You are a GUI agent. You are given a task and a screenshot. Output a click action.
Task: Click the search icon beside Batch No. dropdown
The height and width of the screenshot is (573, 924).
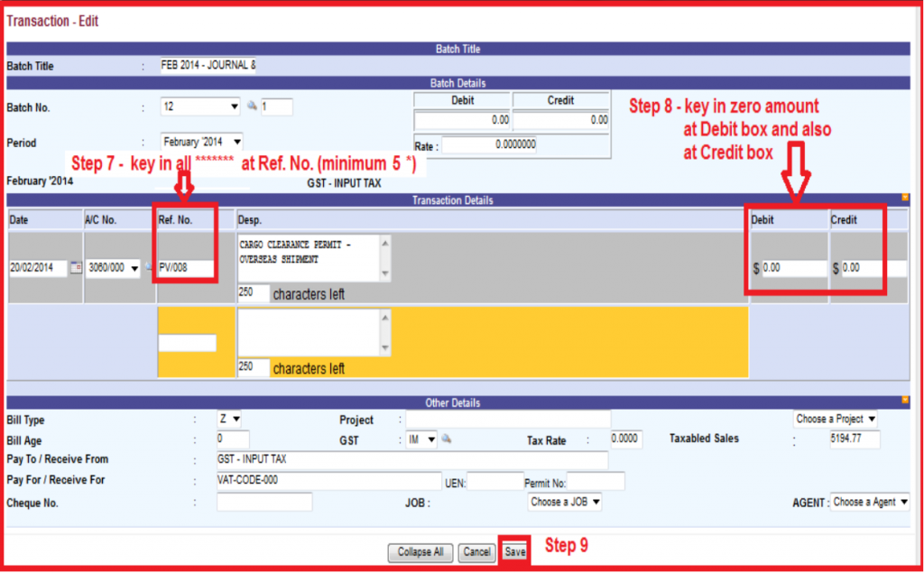click(x=253, y=106)
